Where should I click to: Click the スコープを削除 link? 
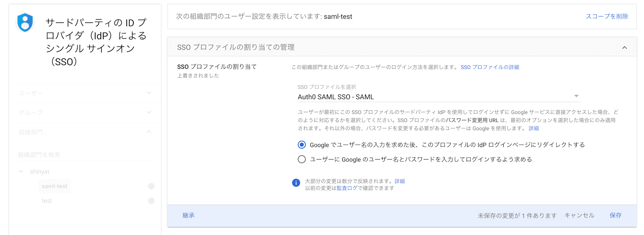click(x=607, y=16)
